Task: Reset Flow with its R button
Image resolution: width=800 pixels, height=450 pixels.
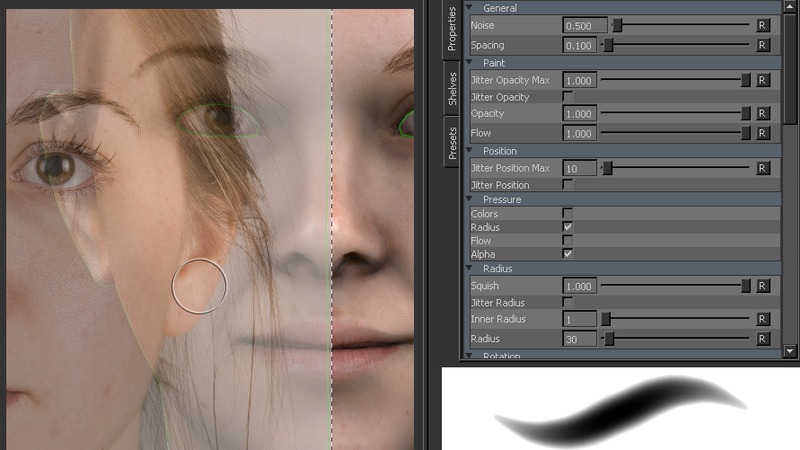Action: 763,133
